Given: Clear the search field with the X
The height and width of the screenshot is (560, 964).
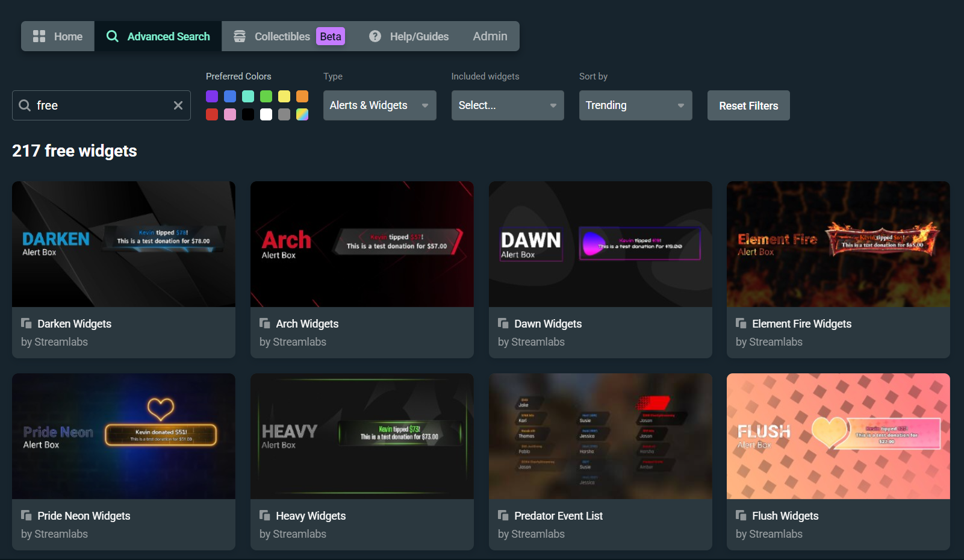Looking at the screenshot, I should 178,105.
